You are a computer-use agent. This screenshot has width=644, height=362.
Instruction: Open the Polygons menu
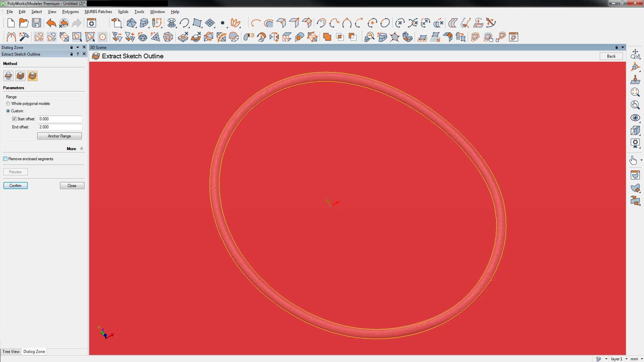(x=70, y=11)
